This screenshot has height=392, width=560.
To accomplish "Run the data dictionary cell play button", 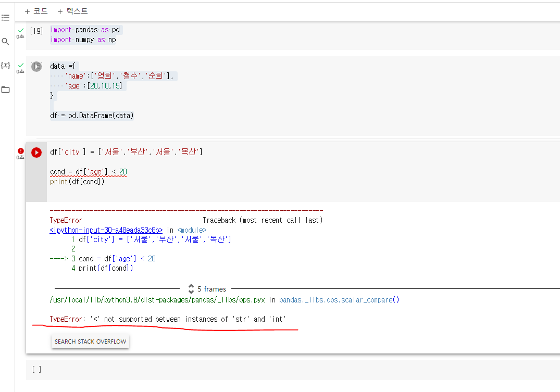I will click(x=36, y=67).
